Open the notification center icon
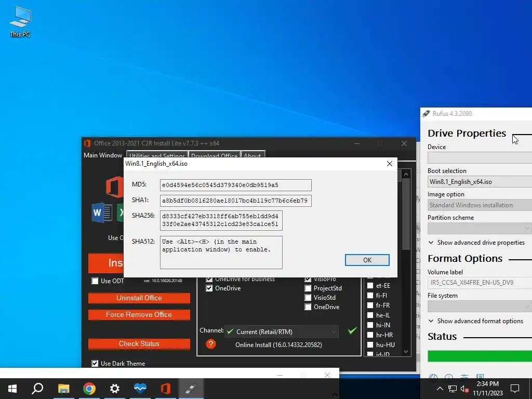This screenshot has width=532, height=399. (x=515, y=389)
